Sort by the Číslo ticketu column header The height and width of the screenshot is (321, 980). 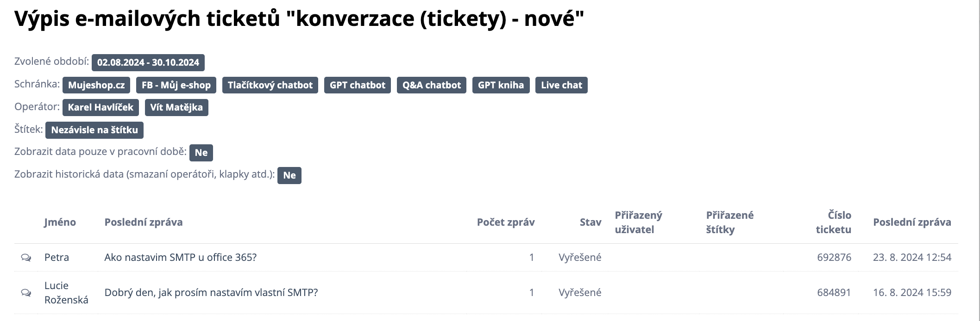coord(833,222)
